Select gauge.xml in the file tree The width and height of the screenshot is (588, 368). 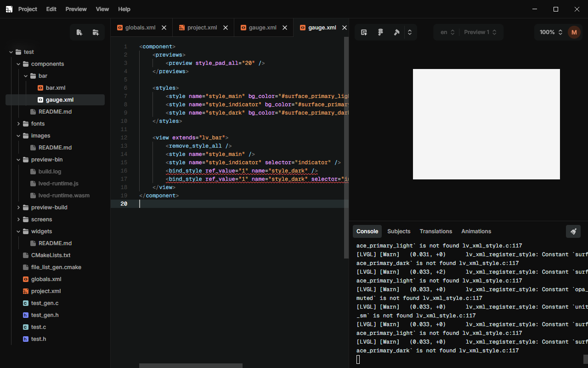pos(55,100)
